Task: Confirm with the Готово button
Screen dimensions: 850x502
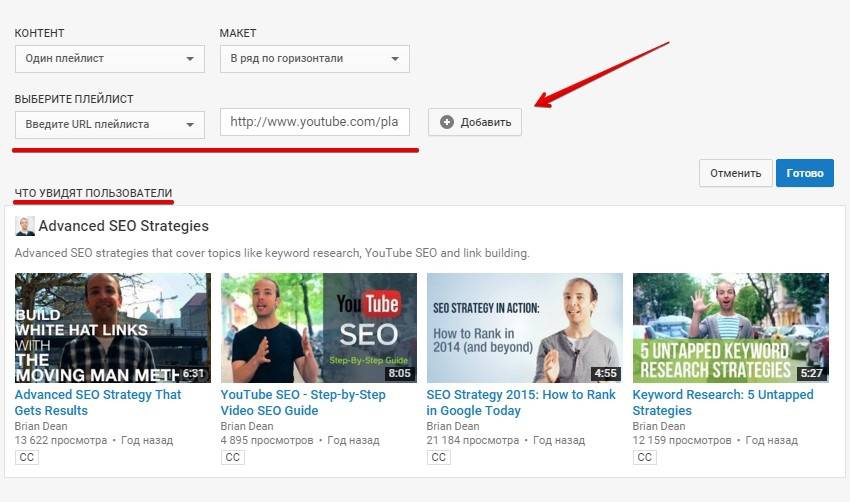Action: point(804,173)
